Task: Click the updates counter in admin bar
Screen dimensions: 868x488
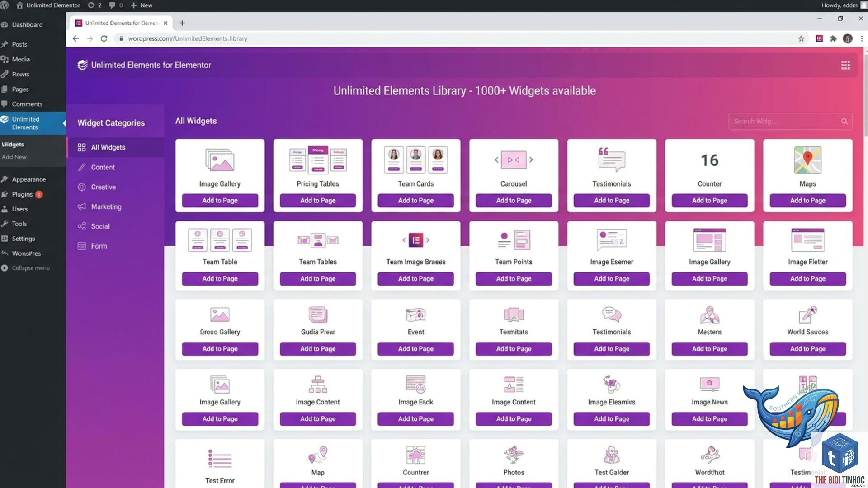Action: [94, 5]
